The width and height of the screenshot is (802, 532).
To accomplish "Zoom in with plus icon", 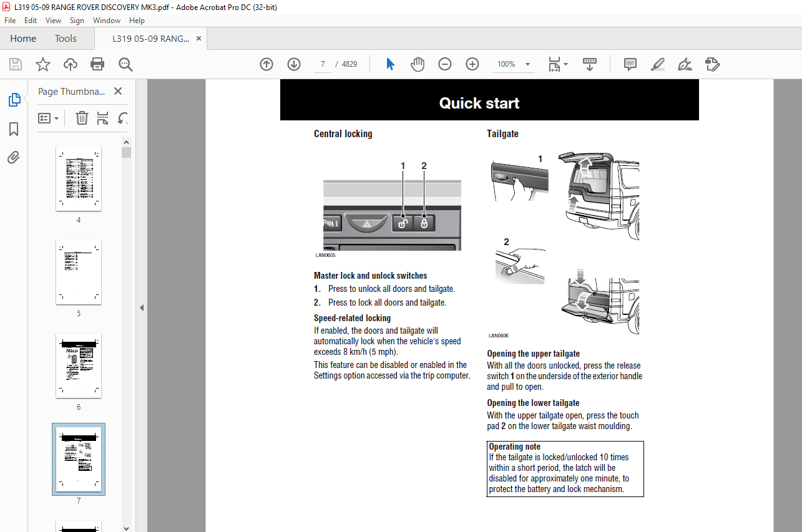I will pos(472,64).
